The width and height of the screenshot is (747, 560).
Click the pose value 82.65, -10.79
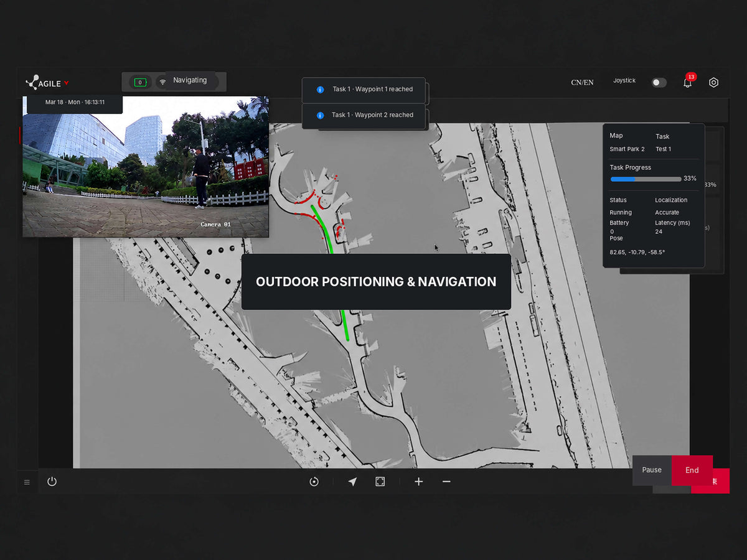(637, 253)
